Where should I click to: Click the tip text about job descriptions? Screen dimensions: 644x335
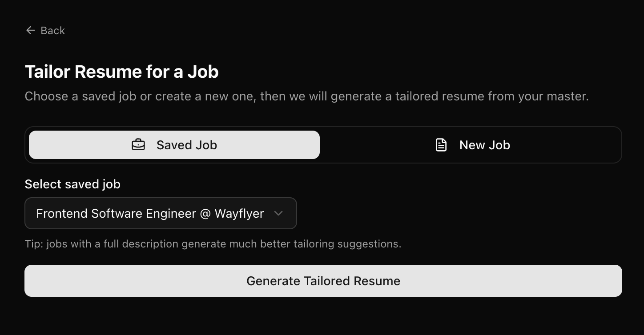click(213, 243)
